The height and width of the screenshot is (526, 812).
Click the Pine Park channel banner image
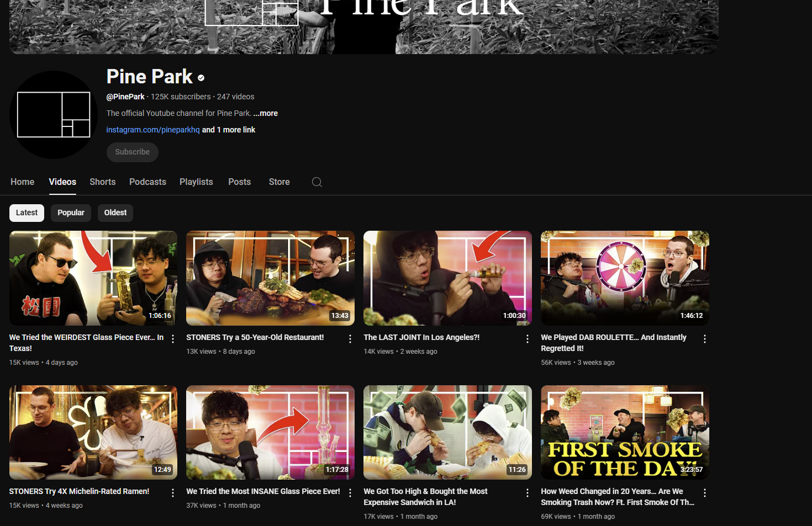(x=364, y=26)
